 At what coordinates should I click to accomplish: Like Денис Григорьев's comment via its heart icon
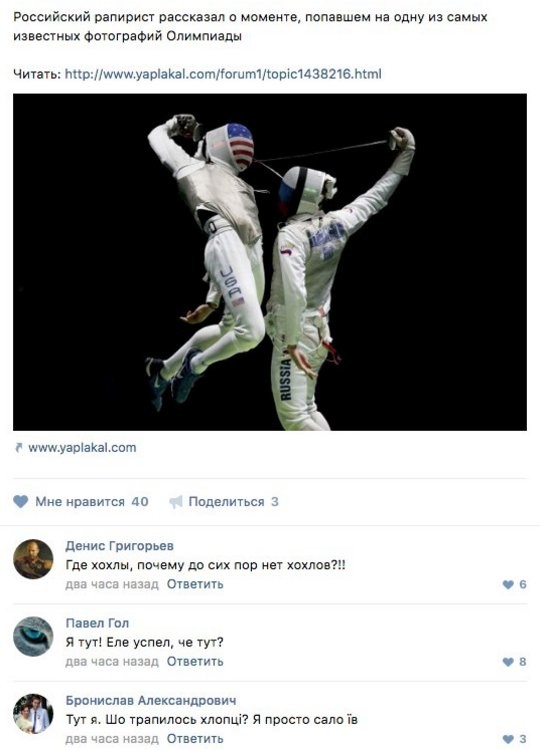508,584
